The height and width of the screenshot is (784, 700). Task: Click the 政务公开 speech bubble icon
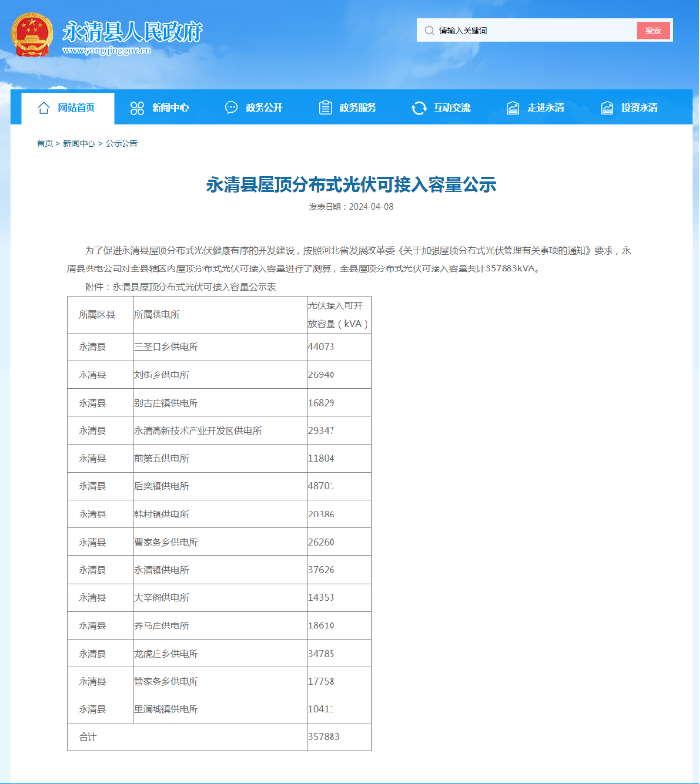click(x=230, y=108)
